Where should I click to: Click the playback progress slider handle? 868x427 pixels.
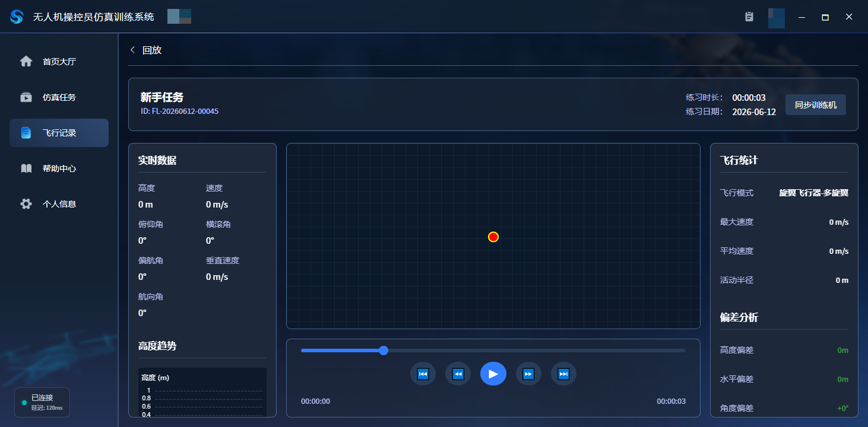coord(384,350)
